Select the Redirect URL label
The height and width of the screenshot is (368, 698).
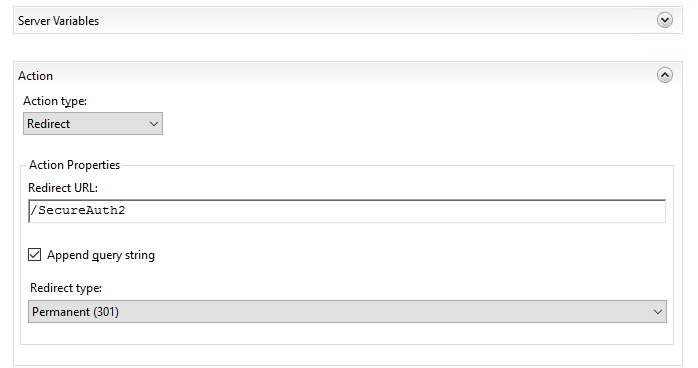click(63, 188)
